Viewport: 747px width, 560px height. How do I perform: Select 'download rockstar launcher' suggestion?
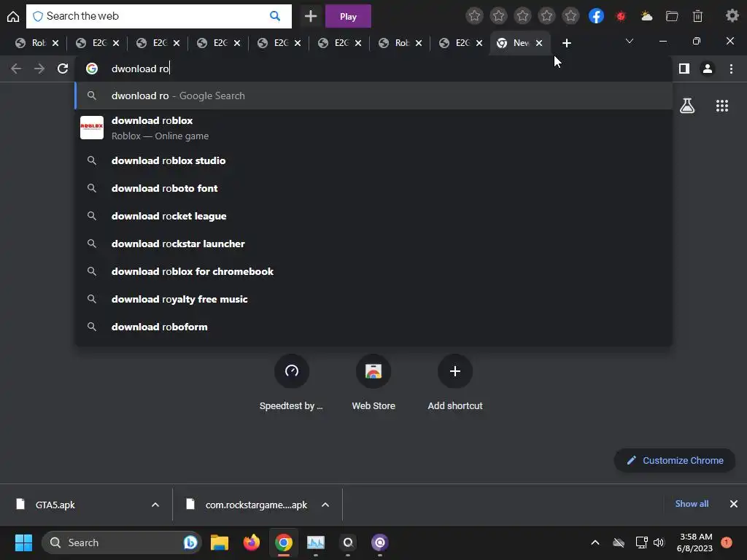[373, 244]
